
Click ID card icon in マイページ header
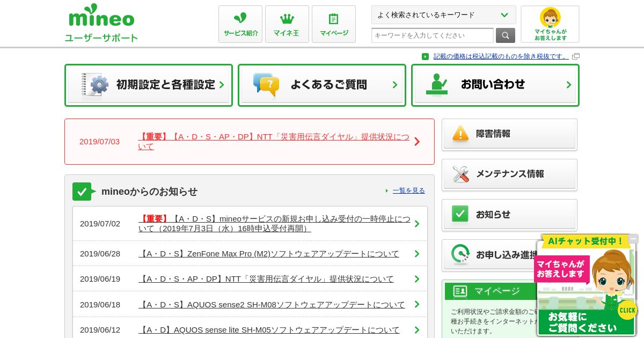(460, 291)
